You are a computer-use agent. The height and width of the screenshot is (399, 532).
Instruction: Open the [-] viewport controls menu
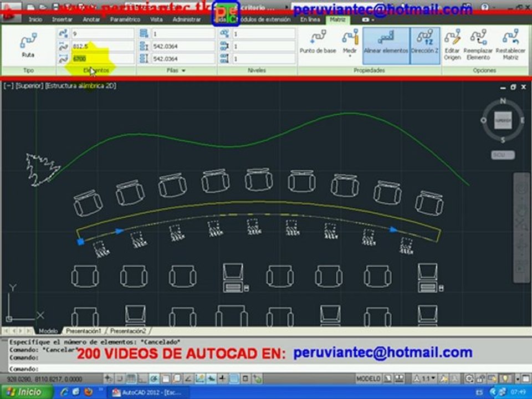pos(8,86)
